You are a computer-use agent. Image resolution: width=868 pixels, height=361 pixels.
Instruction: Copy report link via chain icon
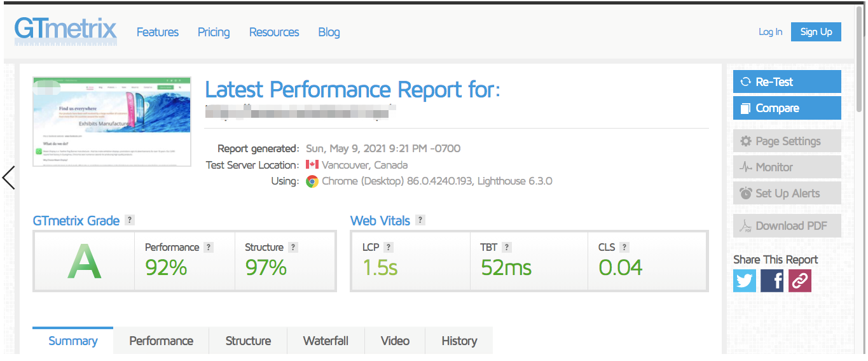tap(800, 281)
